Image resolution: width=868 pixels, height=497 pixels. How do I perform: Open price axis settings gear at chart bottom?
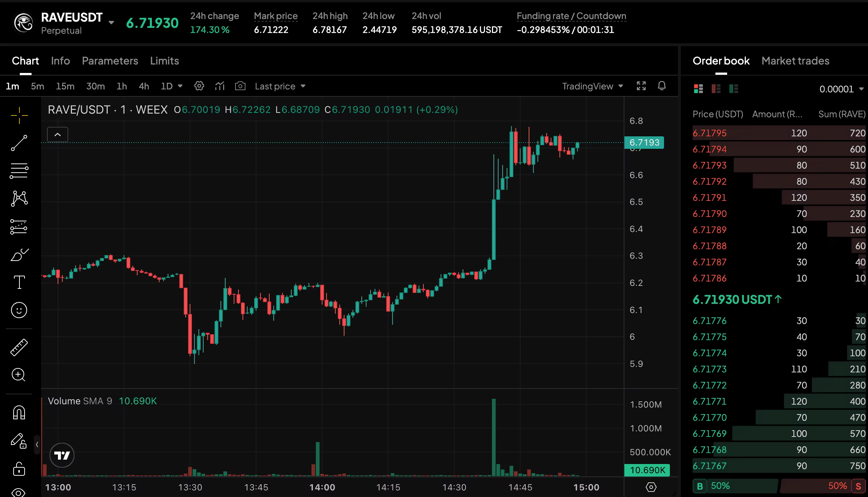point(651,487)
